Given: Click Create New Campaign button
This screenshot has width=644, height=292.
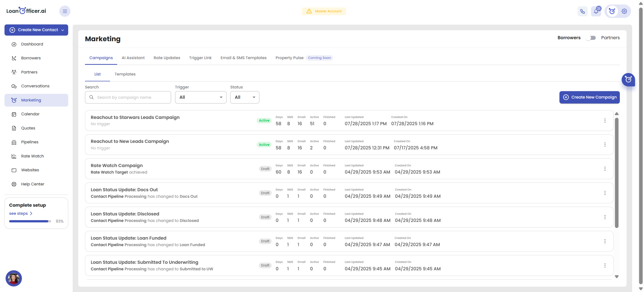Looking at the screenshot, I should pos(589,97).
